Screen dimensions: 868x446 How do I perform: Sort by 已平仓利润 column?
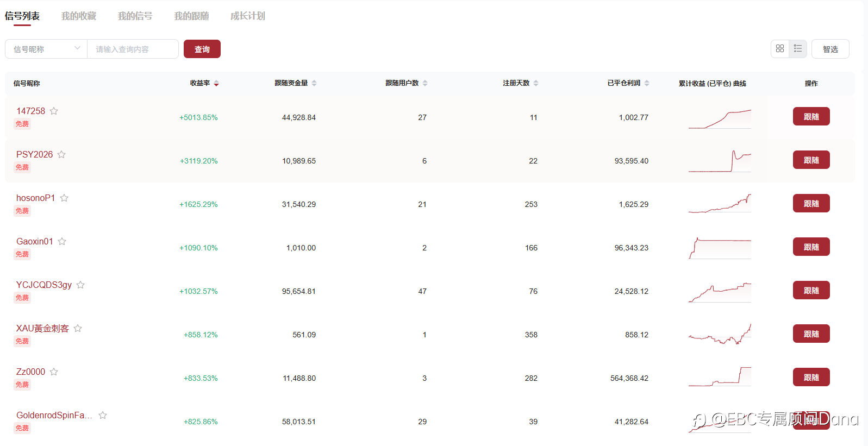tap(647, 83)
